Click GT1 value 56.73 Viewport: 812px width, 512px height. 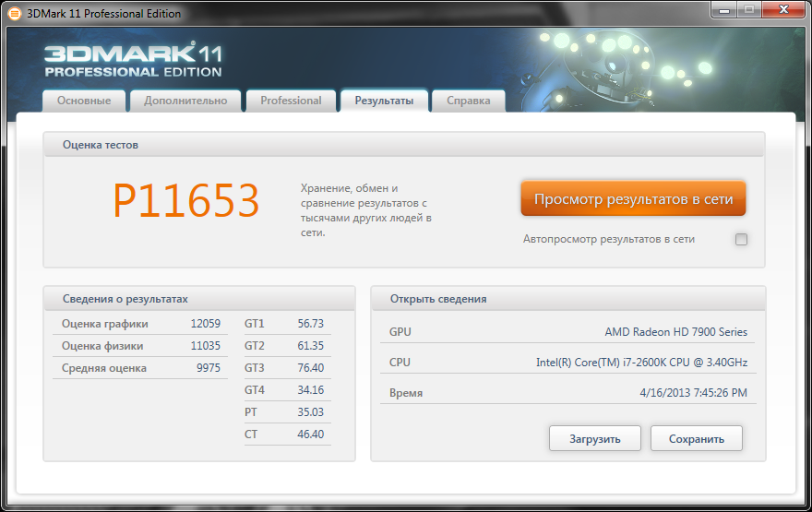(x=311, y=324)
